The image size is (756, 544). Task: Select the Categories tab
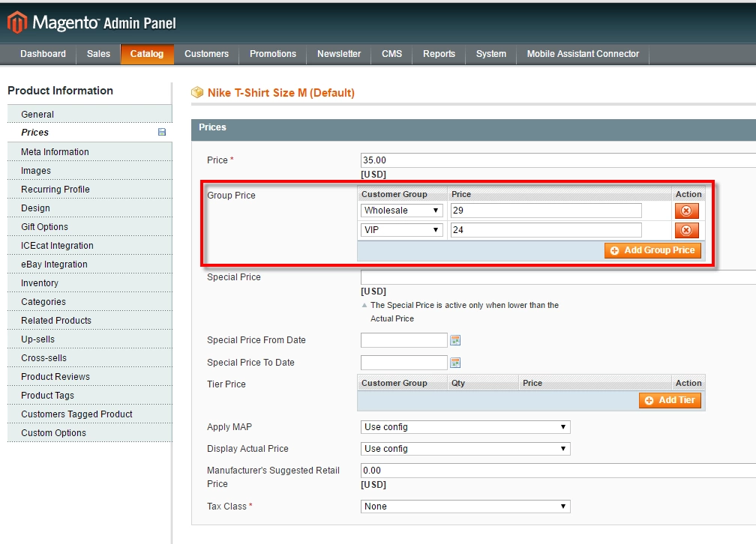(90, 302)
